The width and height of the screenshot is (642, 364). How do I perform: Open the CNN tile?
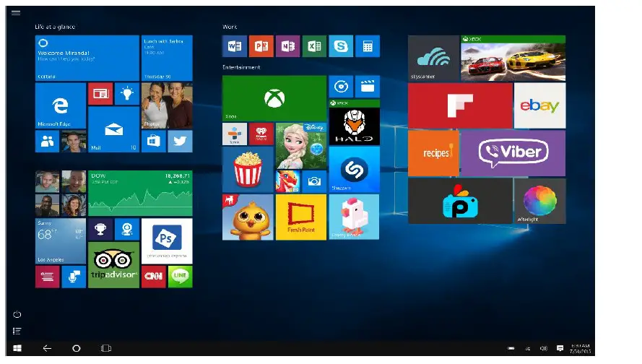(x=154, y=277)
